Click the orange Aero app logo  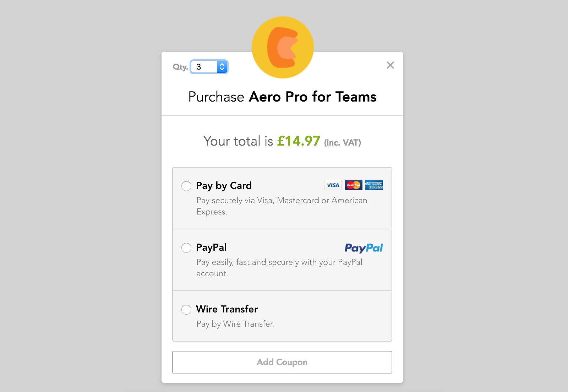283,47
